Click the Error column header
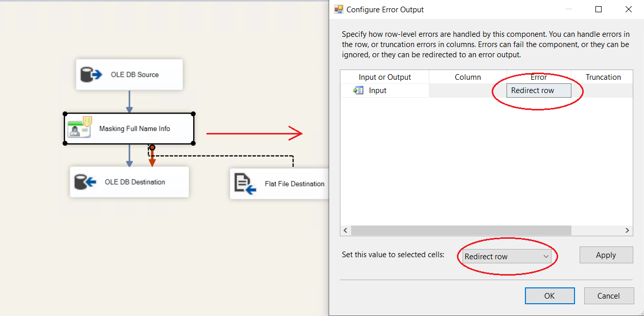The height and width of the screenshot is (316, 644). tap(539, 77)
